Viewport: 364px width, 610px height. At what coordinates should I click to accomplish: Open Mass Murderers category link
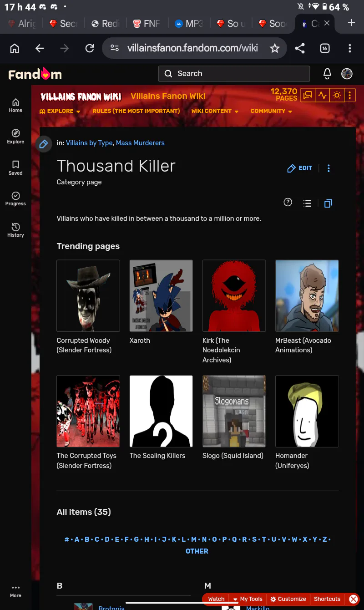tap(140, 143)
